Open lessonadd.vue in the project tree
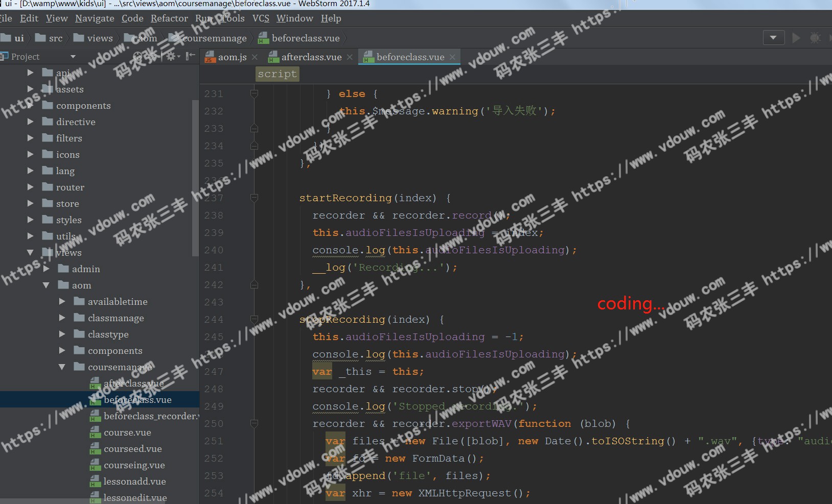The image size is (832, 504). point(134,482)
